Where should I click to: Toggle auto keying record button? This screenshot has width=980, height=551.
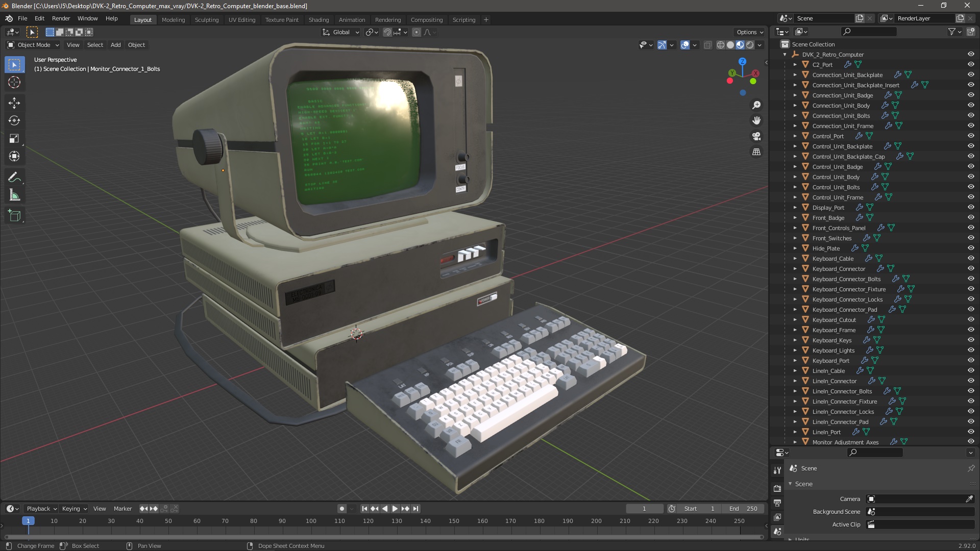coord(341,509)
